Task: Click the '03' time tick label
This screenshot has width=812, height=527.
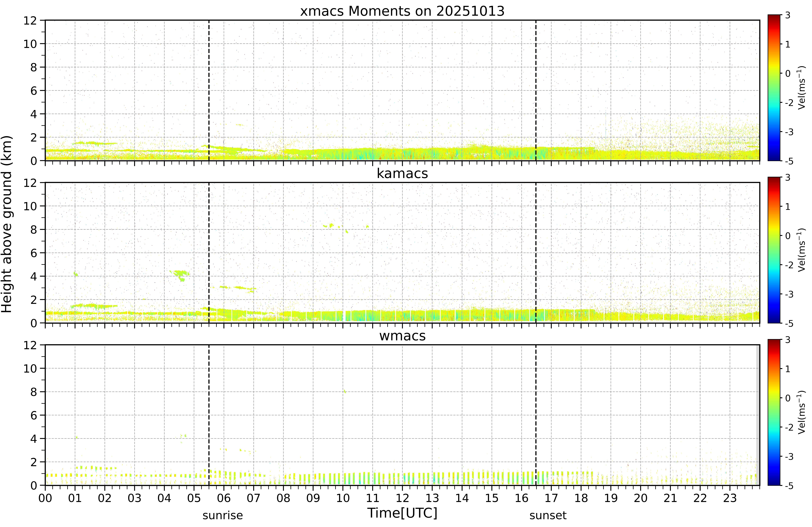Action: pyautogui.click(x=134, y=498)
